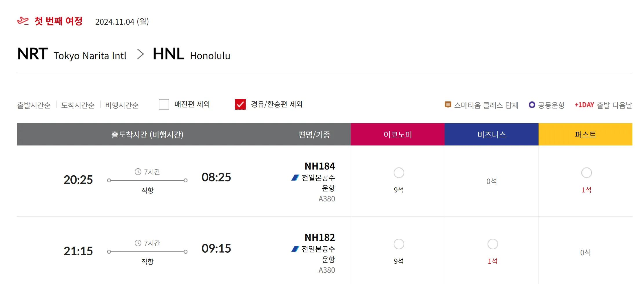Click the +1DAY next-day departure badge
Screen dimensions: 644x284
[584, 105]
